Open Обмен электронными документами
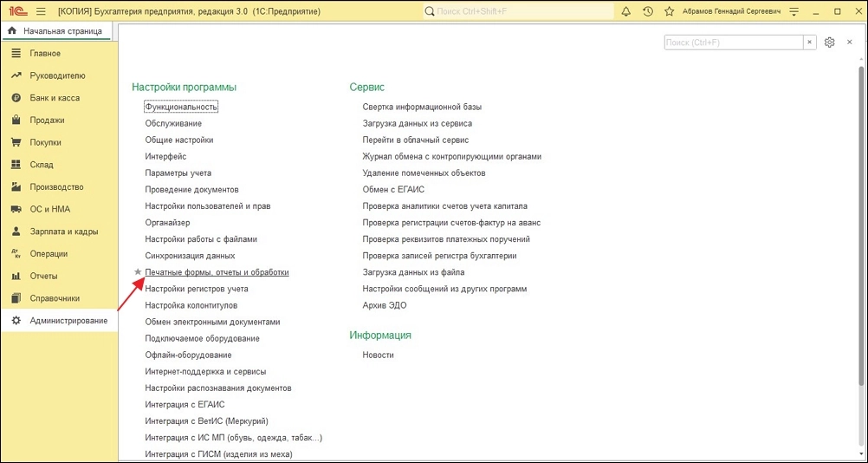This screenshot has width=868, height=463. tap(212, 322)
